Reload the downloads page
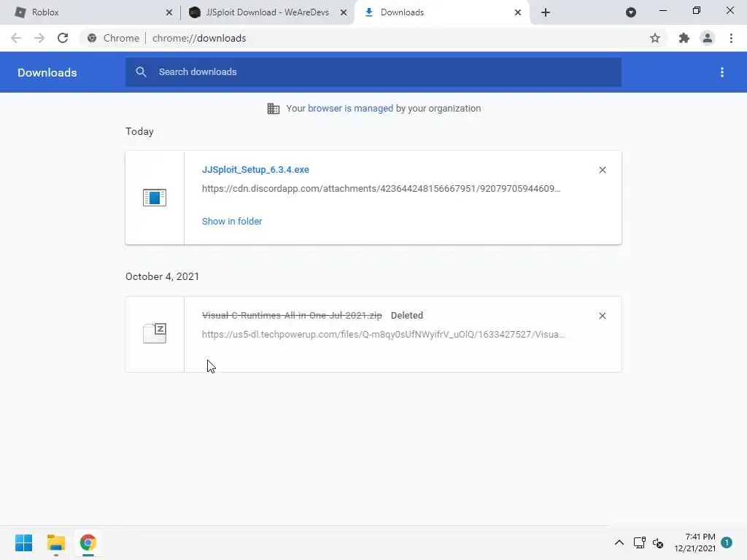Viewport: 747px width, 560px height. 63,38
